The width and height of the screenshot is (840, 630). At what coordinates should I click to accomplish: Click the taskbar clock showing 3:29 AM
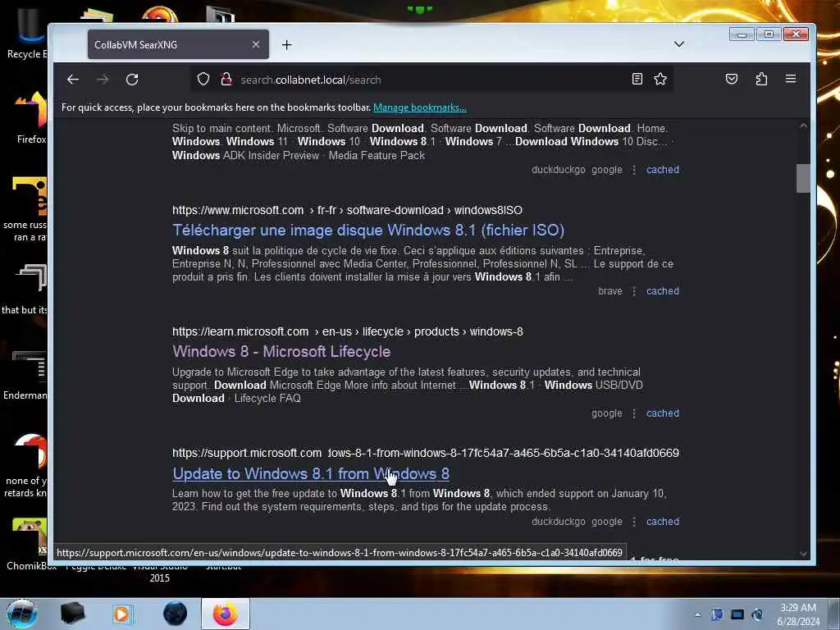coord(798,614)
